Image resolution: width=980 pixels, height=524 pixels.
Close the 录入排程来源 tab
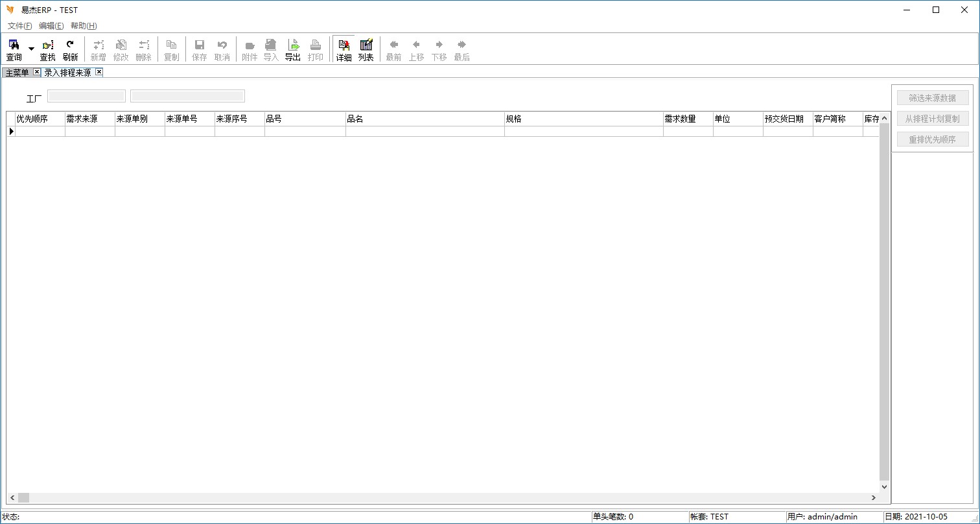[x=99, y=72]
